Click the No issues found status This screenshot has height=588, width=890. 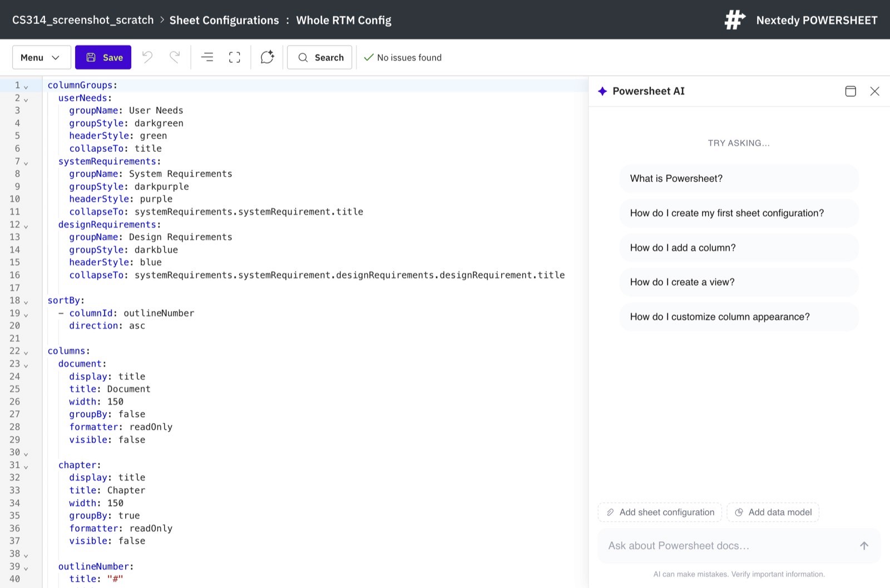(403, 57)
